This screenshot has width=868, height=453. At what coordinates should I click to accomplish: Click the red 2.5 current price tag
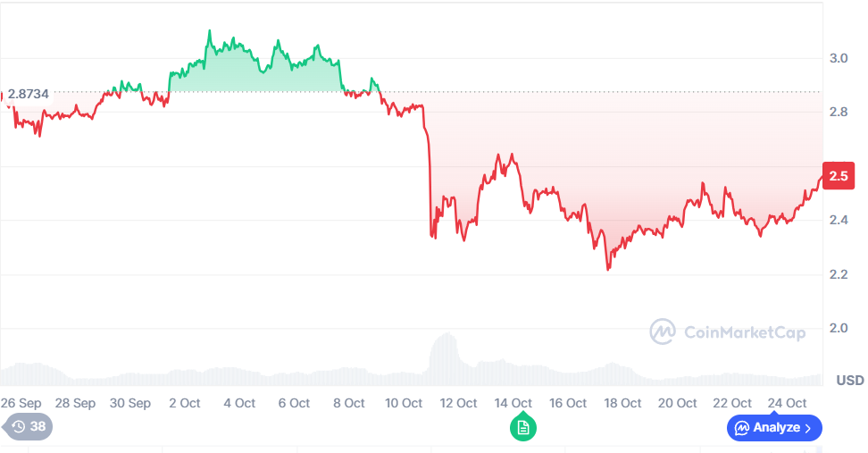[838, 176]
